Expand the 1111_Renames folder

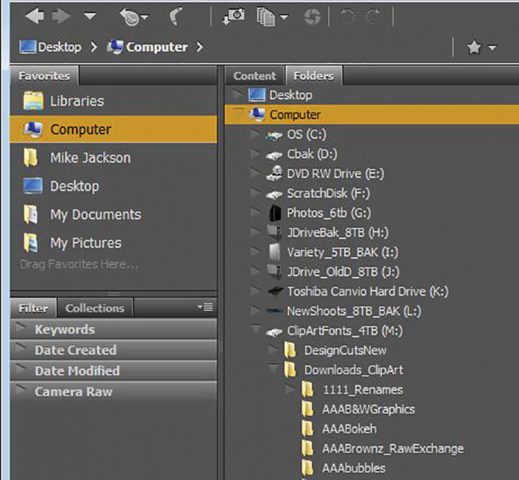[290, 388]
